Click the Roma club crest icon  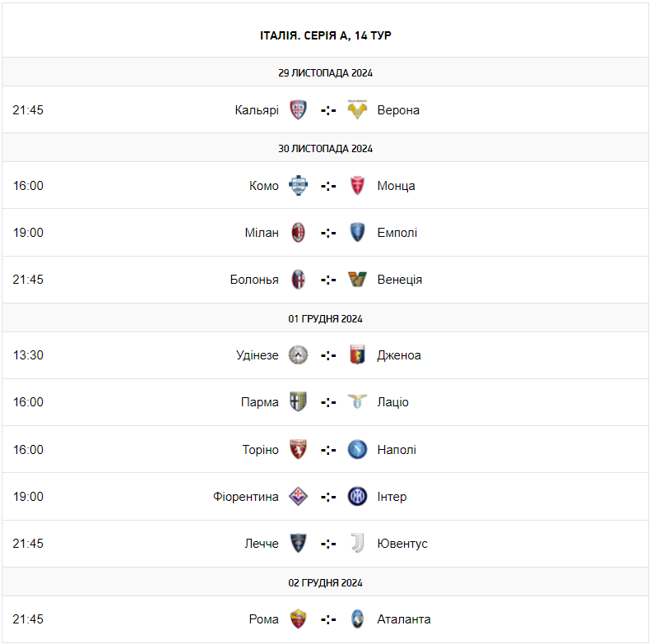(298, 619)
